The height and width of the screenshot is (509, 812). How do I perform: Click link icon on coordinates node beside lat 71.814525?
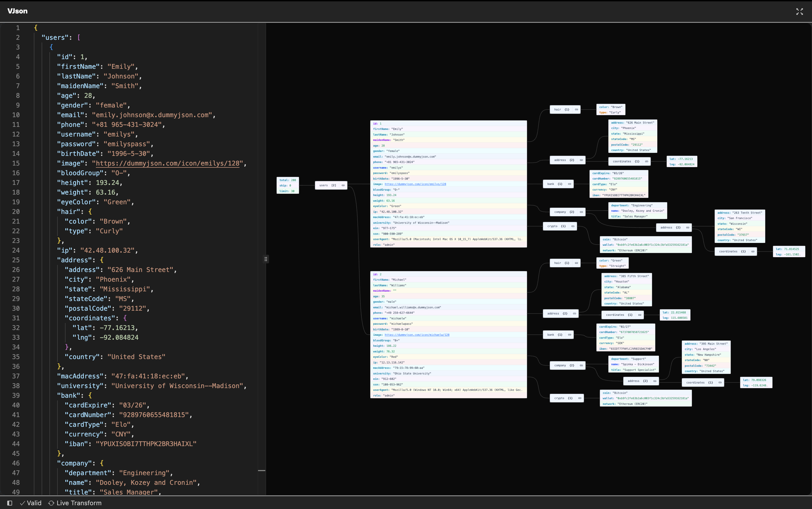[753, 252]
